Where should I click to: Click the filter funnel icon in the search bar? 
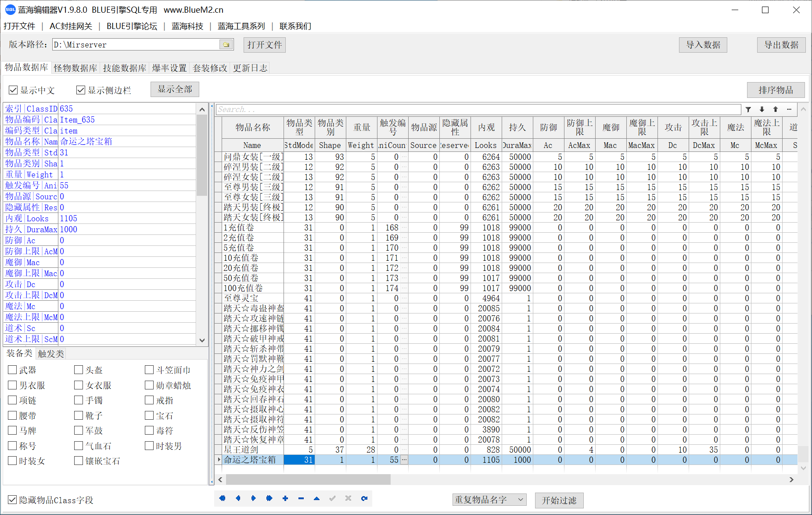(x=748, y=109)
